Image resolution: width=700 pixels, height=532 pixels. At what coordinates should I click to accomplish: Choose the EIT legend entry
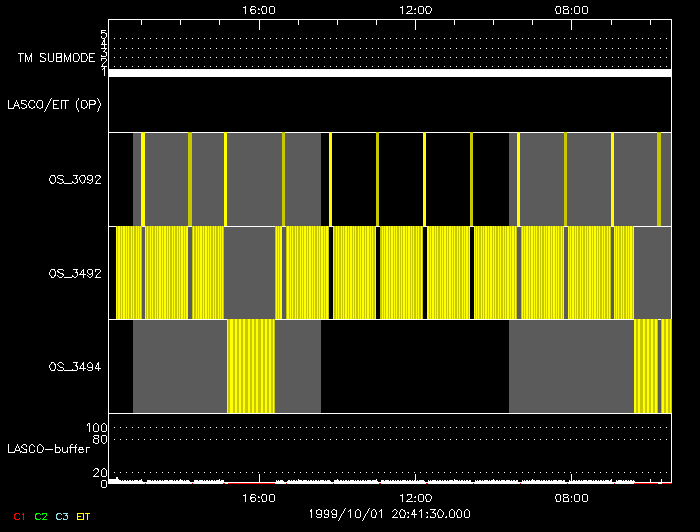[x=84, y=517]
